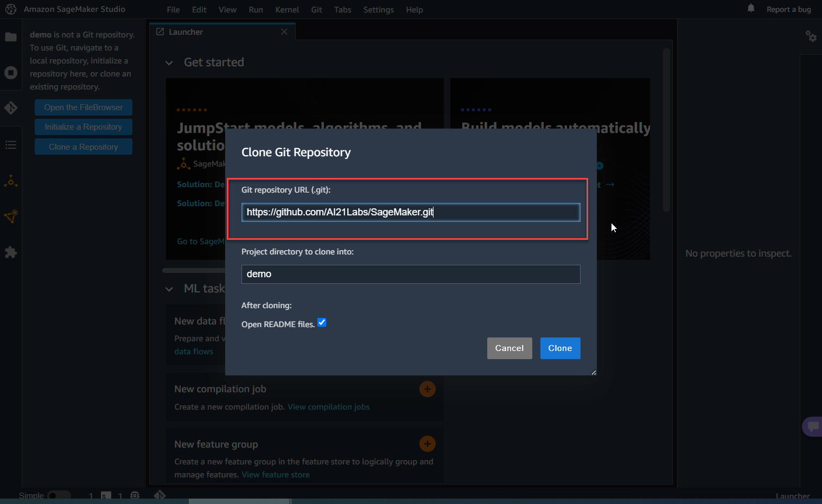Collapse the Get started section
The height and width of the screenshot is (504, 822).
(169, 63)
